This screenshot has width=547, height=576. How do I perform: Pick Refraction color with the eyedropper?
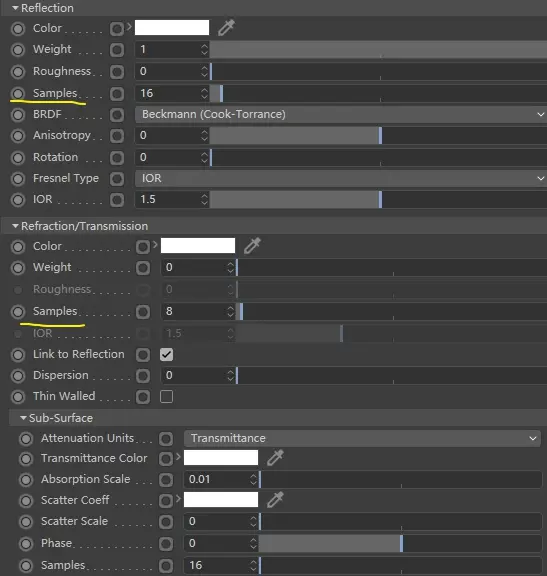(252, 246)
